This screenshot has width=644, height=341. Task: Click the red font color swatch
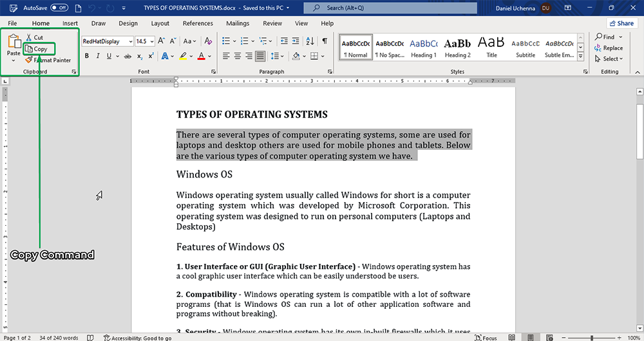[202, 56]
